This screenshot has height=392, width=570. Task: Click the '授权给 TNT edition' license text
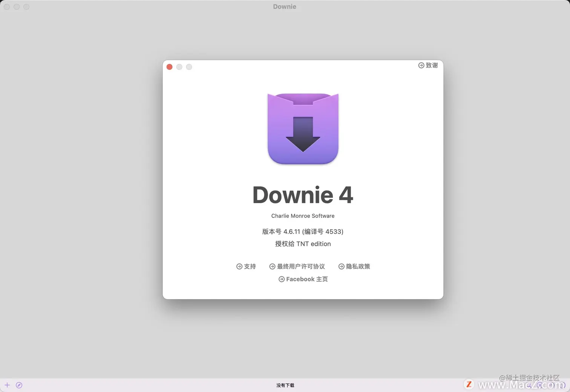click(x=303, y=244)
